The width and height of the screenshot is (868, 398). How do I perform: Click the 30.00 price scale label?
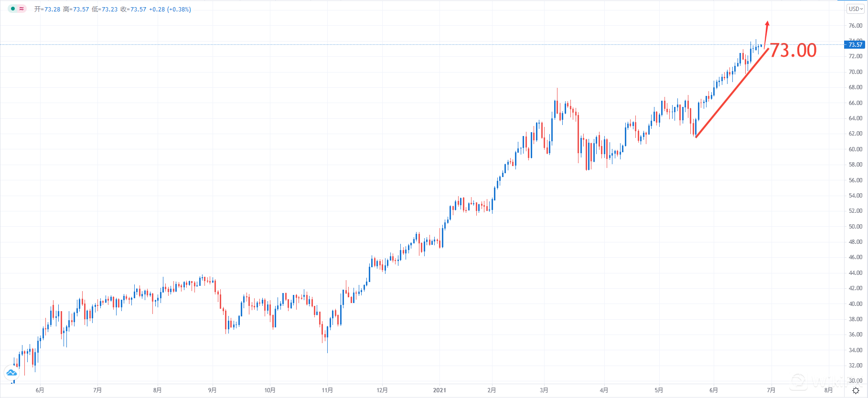tap(855, 381)
